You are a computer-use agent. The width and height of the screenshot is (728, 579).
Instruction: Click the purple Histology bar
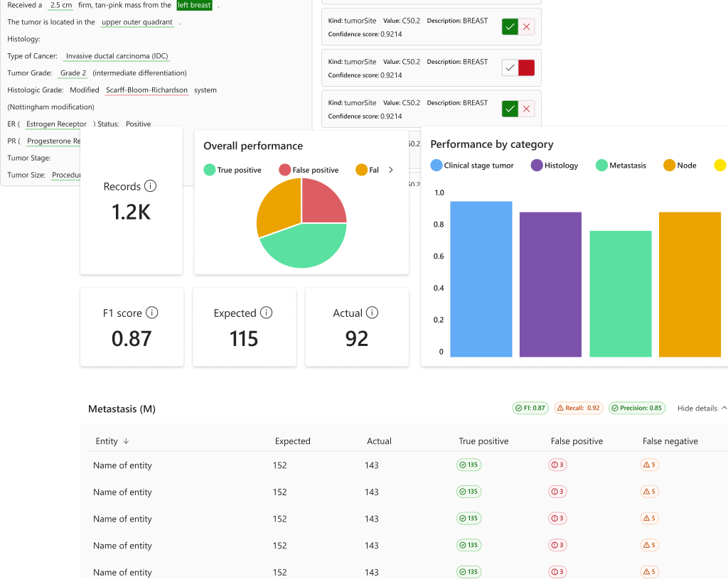tap(551, 284)
